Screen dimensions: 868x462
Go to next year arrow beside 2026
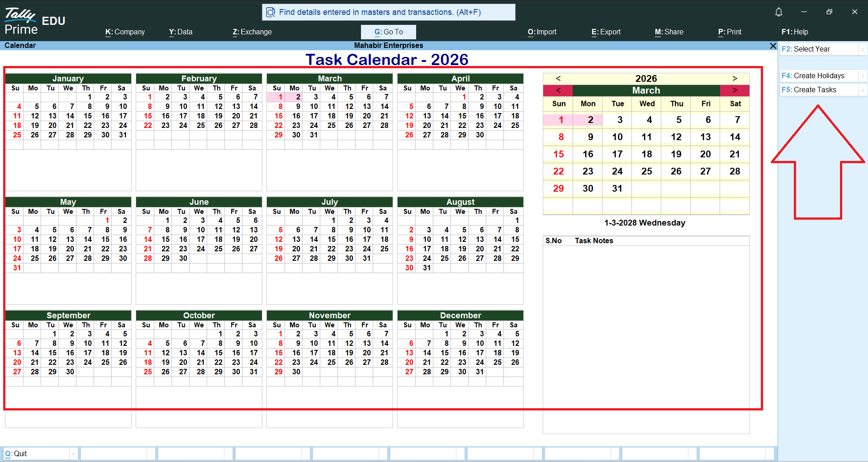click(x=735, y=79)
